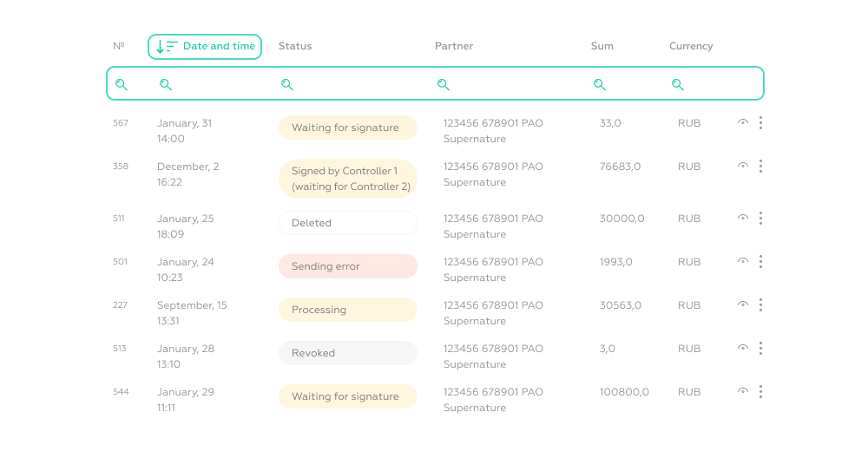Click the Partner column search icon
This screenshot has height=451, width=868.
click(444, 84)
